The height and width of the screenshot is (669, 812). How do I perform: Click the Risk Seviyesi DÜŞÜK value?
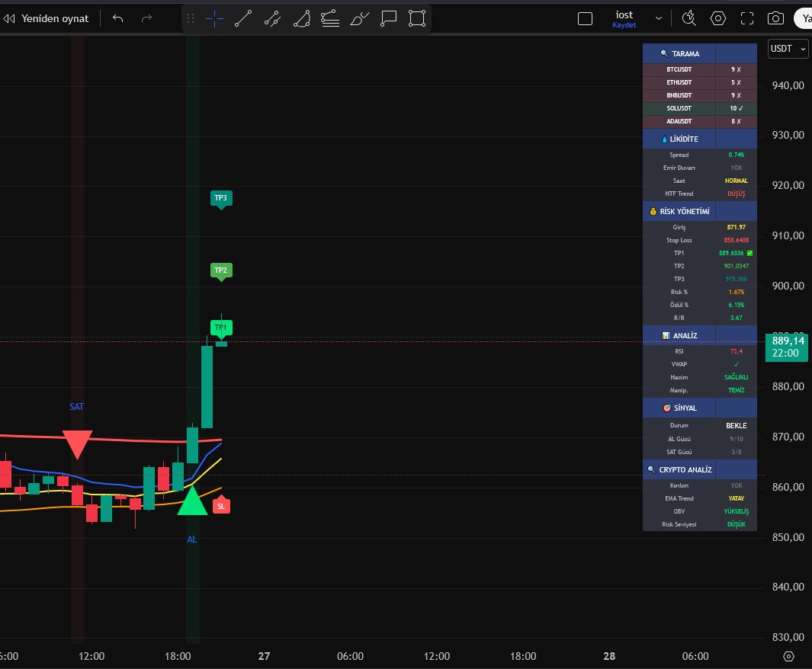(737, 524)
